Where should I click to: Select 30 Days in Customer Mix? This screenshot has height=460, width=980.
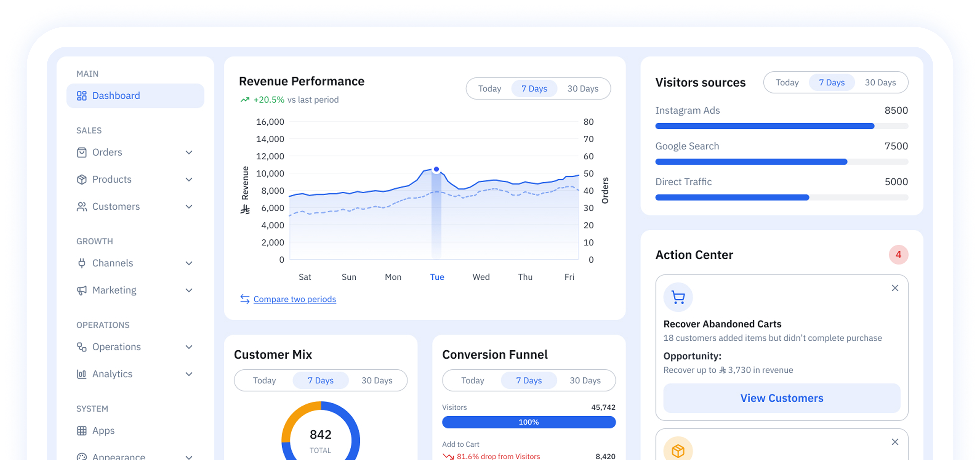click(377, 380)
